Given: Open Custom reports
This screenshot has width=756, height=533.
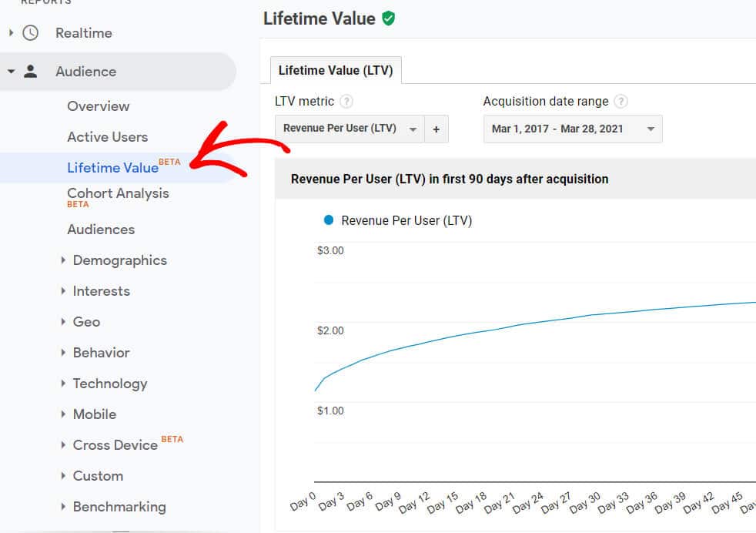Looking at the screenshot, I should [98, 475].
